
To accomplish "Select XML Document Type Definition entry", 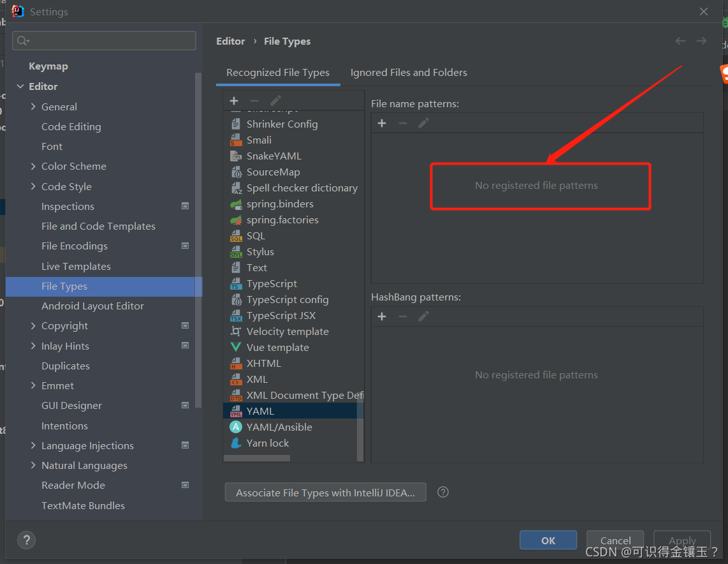I will [x=293, y=395].
